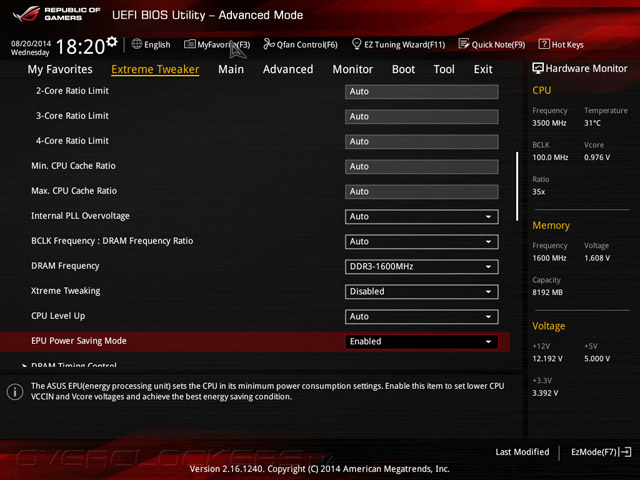The image size is (640, 480).
Task: Click the Min. CPU Cache Ratio field
Action: coord(421,167)
